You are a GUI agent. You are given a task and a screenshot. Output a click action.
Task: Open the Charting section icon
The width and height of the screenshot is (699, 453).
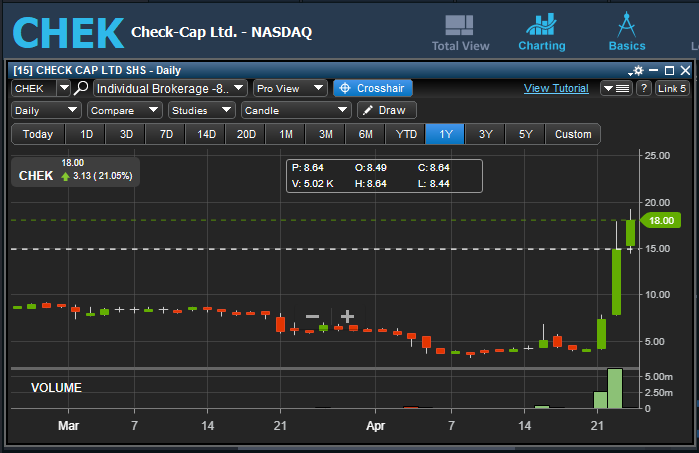pyautogui.click(x=542, y=32)
